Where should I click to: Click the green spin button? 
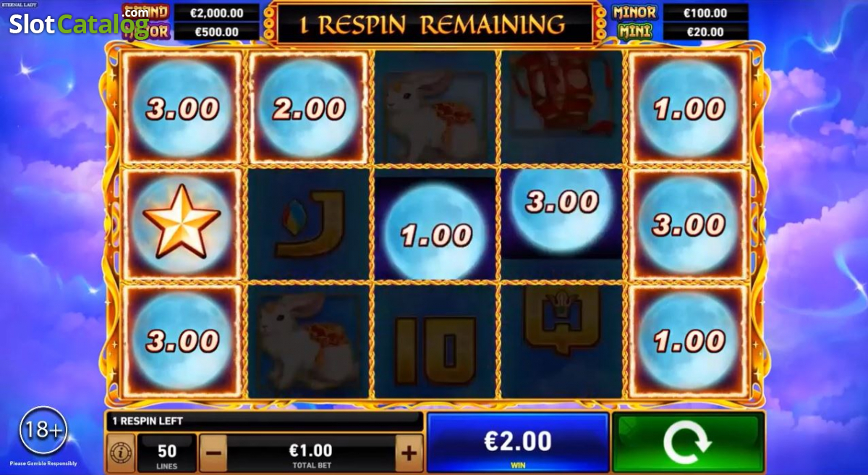click(x=688, y=442)
